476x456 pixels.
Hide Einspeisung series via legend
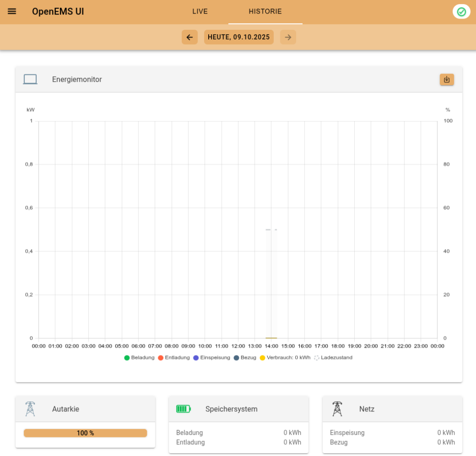(212, 357)
